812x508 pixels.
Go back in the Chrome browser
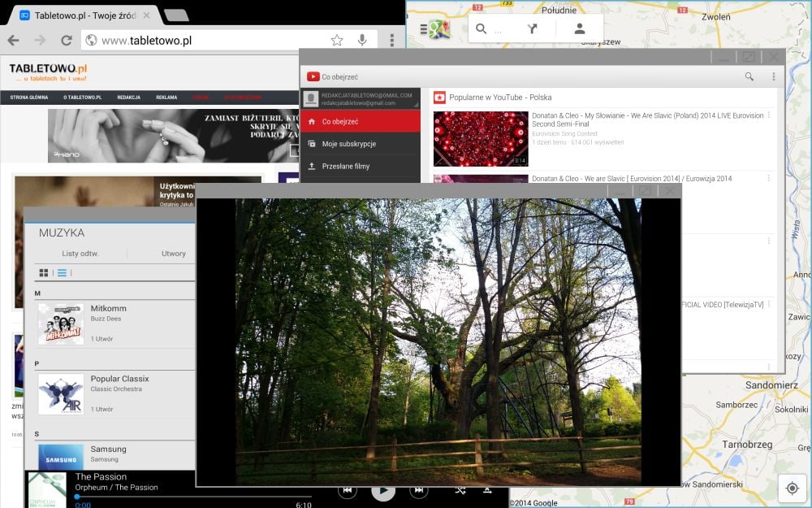[14, 40]
